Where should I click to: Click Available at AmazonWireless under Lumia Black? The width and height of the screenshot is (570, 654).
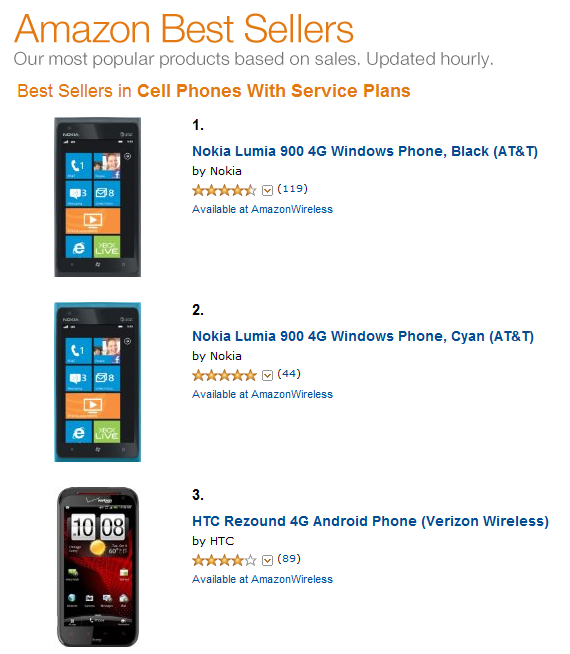pos(262,209)
